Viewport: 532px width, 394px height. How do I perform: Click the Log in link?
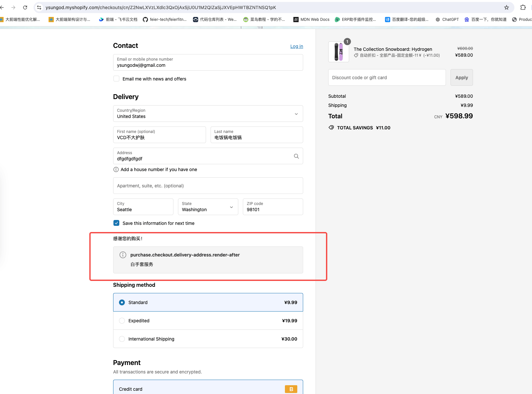coord(296,46)
